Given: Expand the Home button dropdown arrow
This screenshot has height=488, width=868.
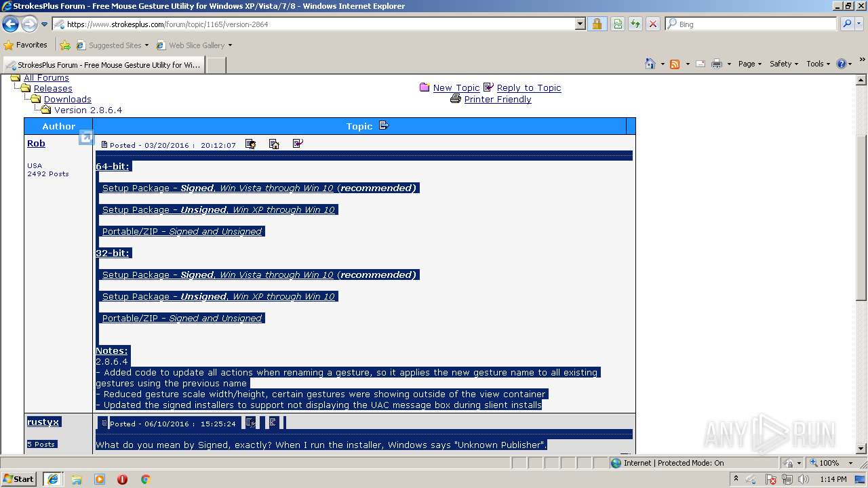Looking at the screenshot, I should 663,64.
